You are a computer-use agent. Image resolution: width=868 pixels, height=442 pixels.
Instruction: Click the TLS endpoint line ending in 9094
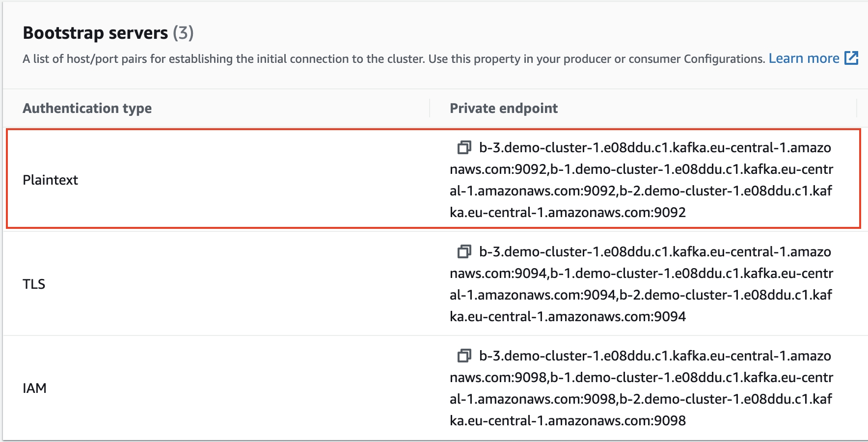(568, 316)
